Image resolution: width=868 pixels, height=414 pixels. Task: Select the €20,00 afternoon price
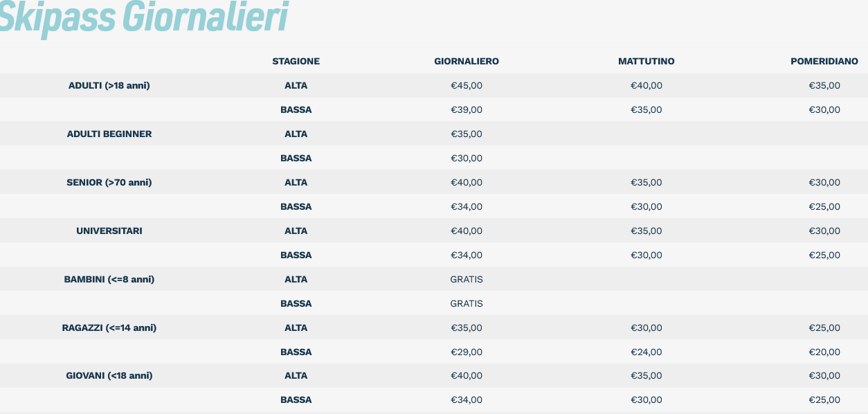[x=824, y=352]
